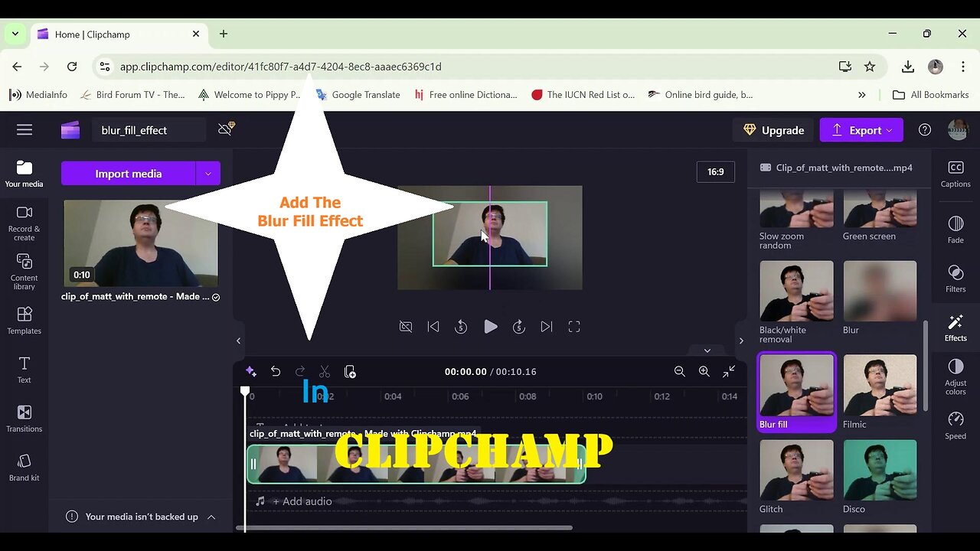Forward 5 seconds
This screenshot has width=980, height=551.
click(x=519, y=327)
